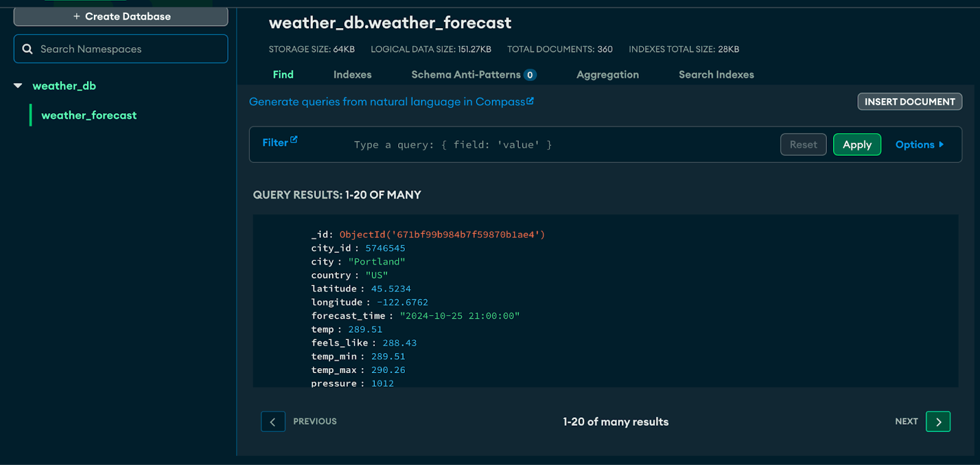The height and width of the screenshot is (465, 980).
Task: Reset the filter query
Action: [803, 145]
